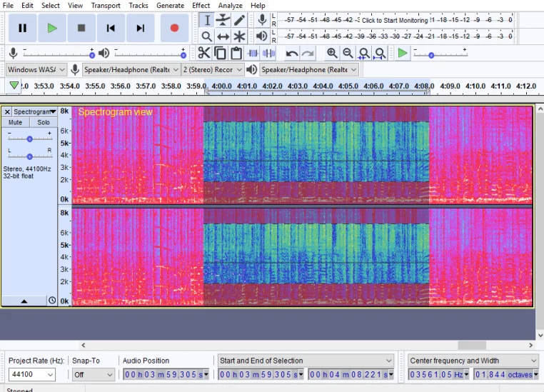Viewport: 544px width, 392px height.
Task: Expand the Snap-To Off dropdown
Action: [93, 374]
